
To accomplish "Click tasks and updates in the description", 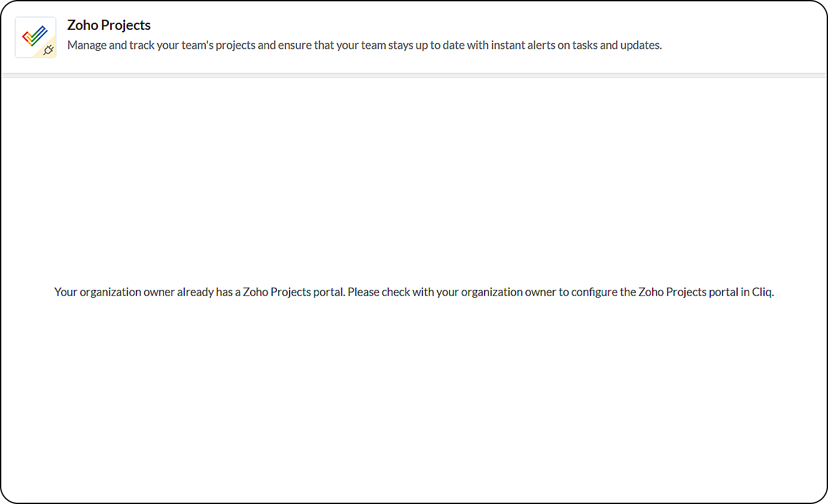I will [x=616, y=45].
